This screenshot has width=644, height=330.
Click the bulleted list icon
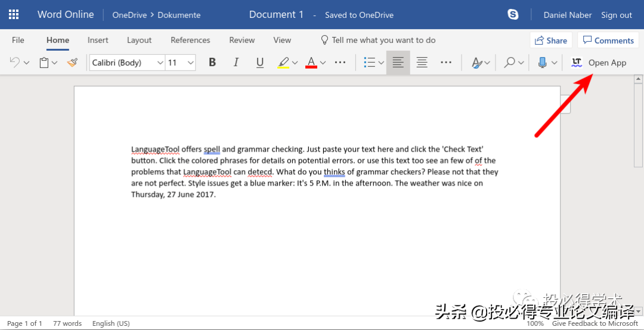[x=370, y=63]
